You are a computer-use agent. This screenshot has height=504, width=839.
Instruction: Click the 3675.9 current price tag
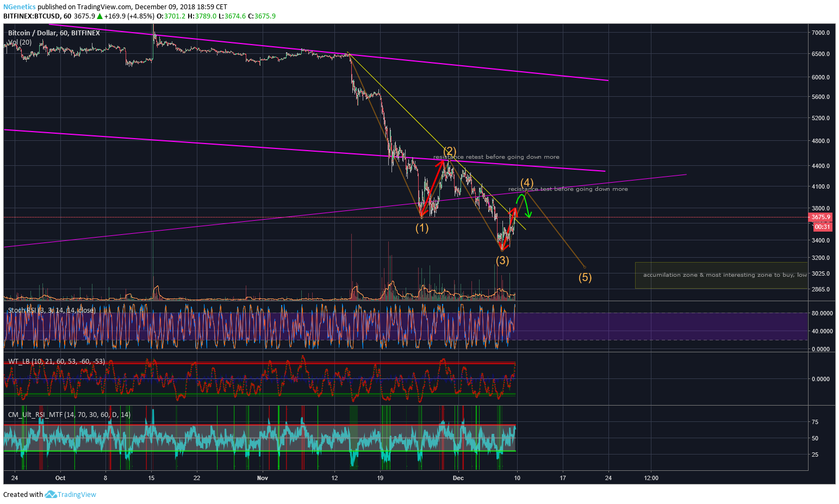pyautogui.click(x=821, y=217)
